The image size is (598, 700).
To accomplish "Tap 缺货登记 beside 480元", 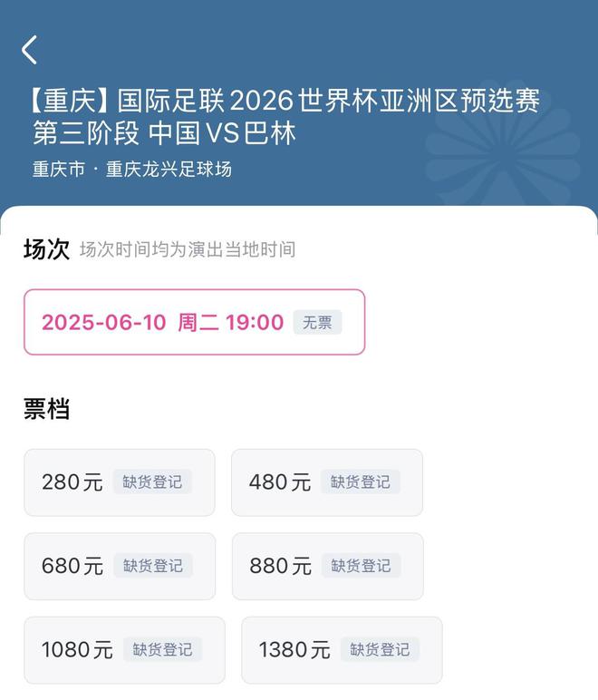I will point(360,482).
